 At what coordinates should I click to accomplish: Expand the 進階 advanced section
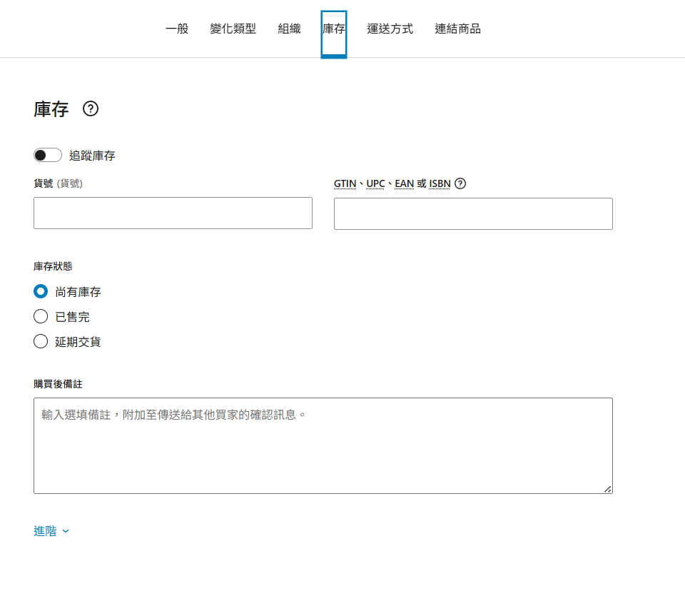(x=51, y=531)
